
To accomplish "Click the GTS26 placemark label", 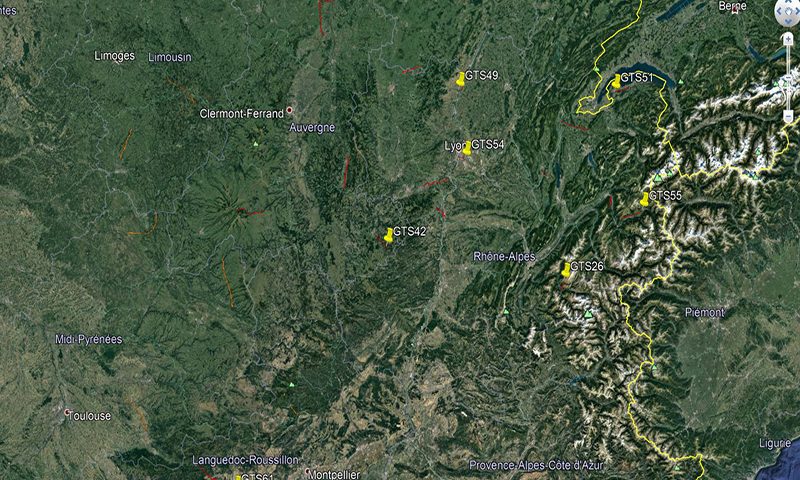I will coord(587,266).
